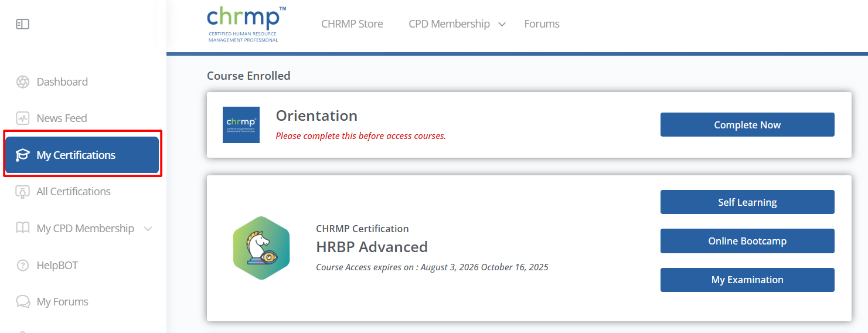Click the CHRMP logo in header
The image size is (868, 333).
[247, 24]
